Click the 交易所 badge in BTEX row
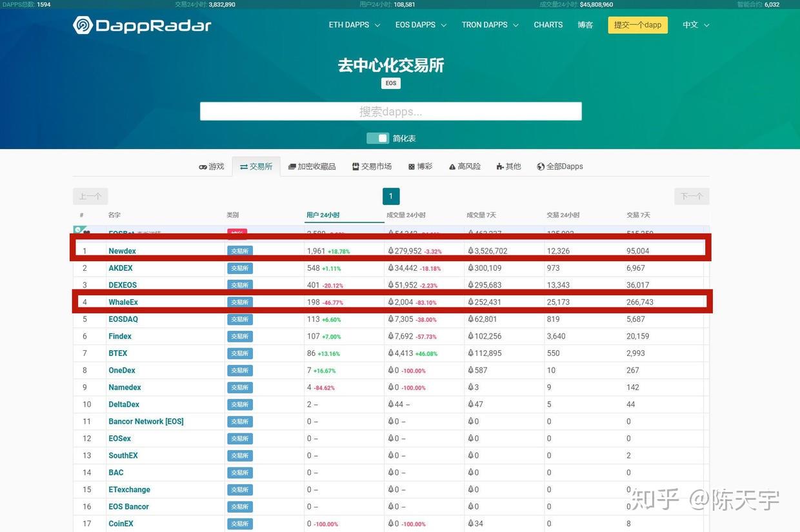The width and height of the screenshot is (800, 532). (x=240, y=353)
